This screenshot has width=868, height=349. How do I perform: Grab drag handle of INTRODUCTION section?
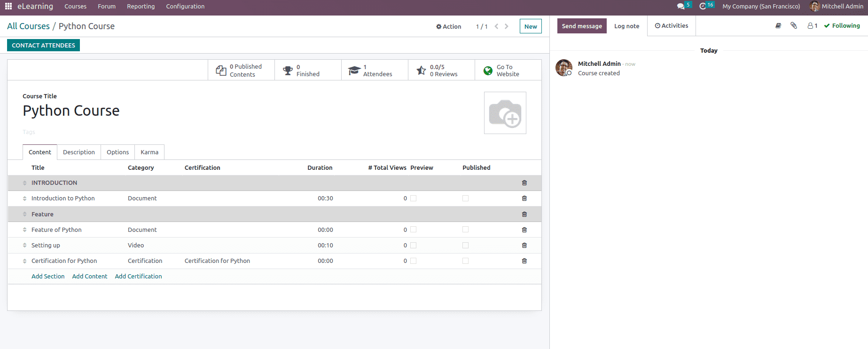coord(24,183)
